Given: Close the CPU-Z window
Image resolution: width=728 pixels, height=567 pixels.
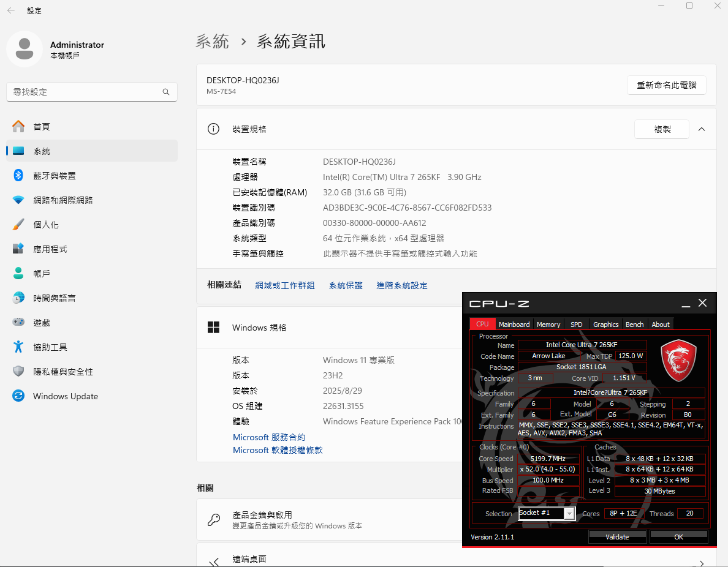Looking at the screenshot, I should point(702,303).
